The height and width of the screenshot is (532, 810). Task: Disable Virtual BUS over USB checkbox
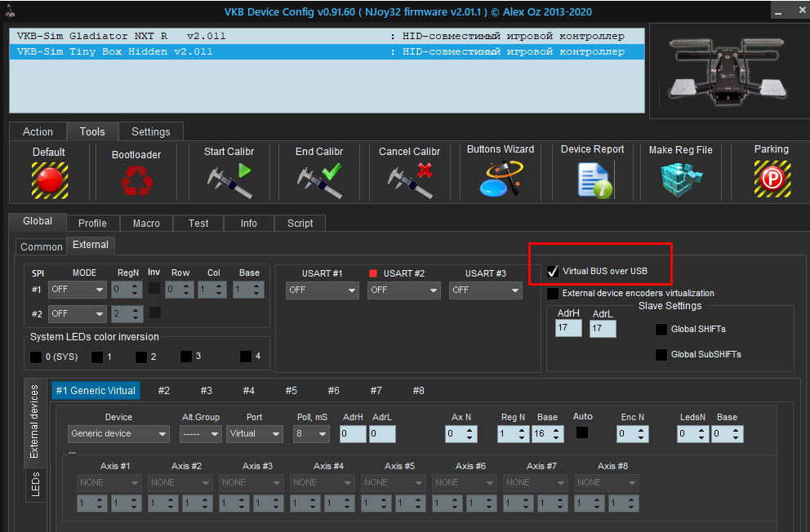pyautogui.click(x=554, y=271)
